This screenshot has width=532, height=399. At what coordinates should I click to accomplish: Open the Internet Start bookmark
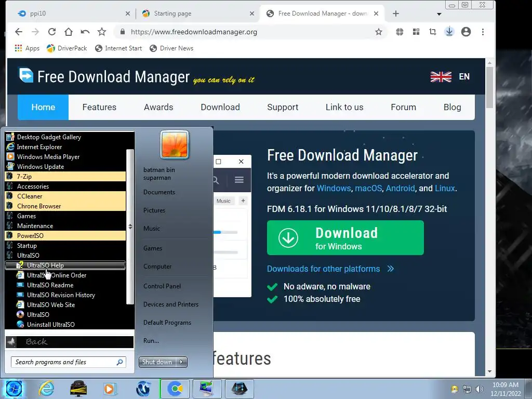[x=118, y=48]
